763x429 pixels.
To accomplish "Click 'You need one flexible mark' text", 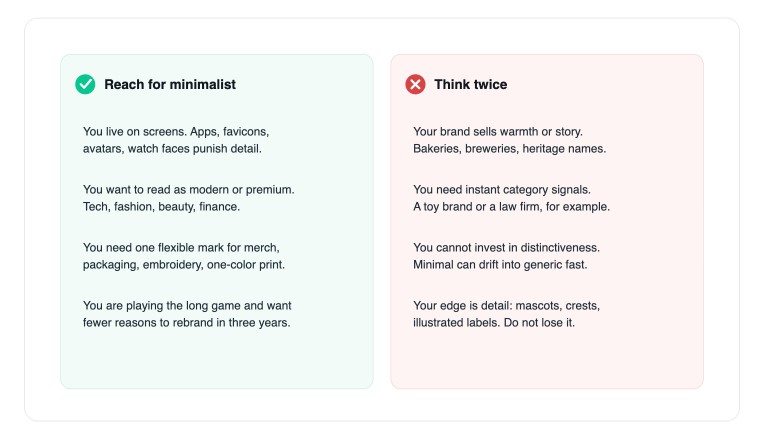I will pyautogui.click(x=181, y=247).
